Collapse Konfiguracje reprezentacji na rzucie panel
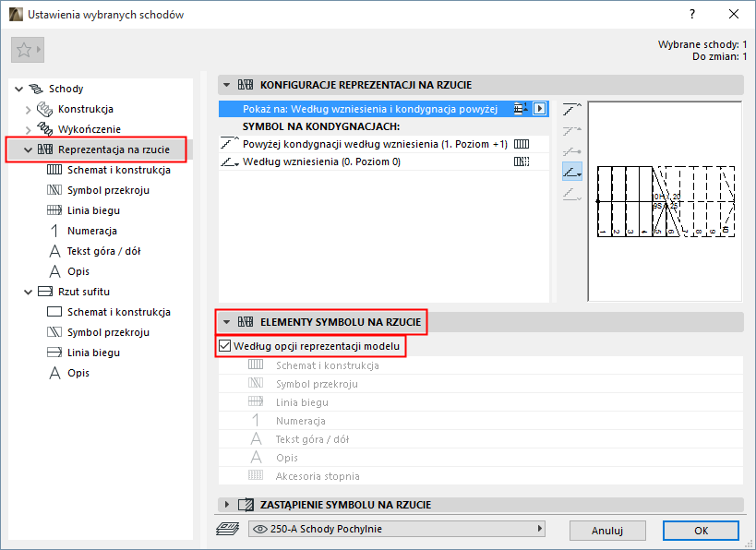This screenshot has height=550, width=756. [226, 85]
